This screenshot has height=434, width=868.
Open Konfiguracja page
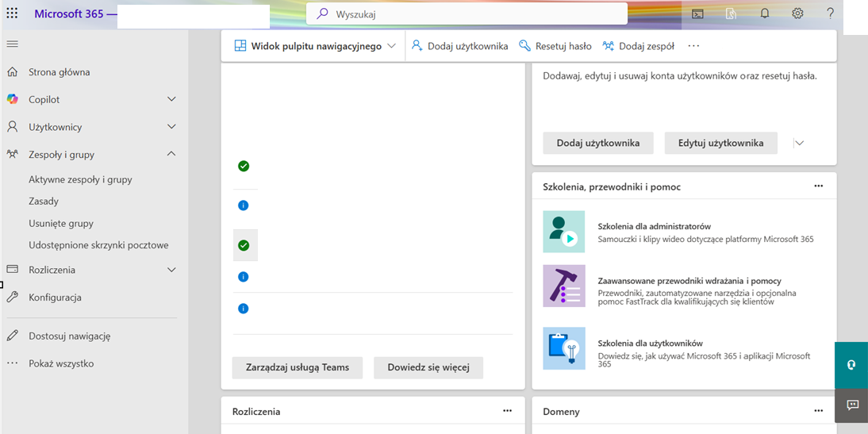pos(55,298)
